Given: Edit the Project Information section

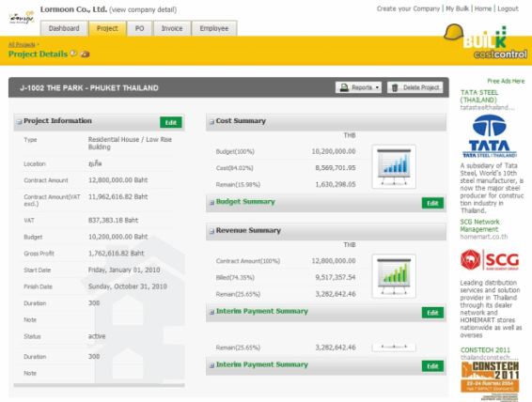Looking at the screenshot, I should tap(171, 122).
